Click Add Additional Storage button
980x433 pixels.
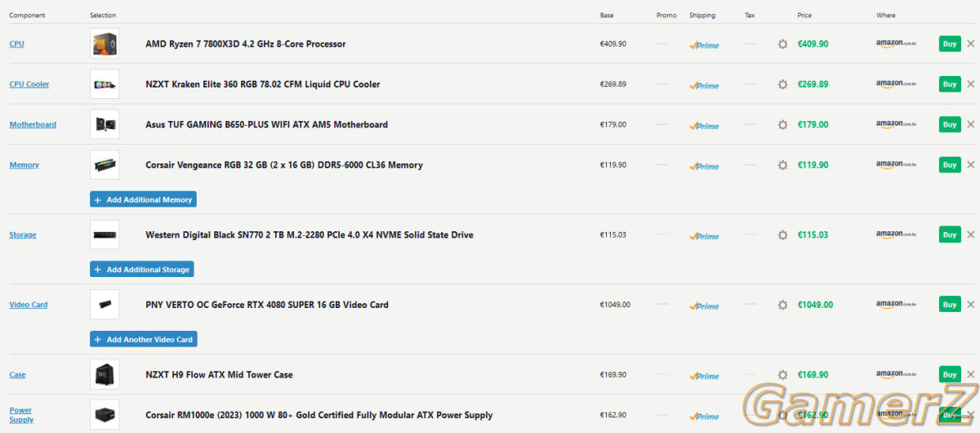(141, 270)
